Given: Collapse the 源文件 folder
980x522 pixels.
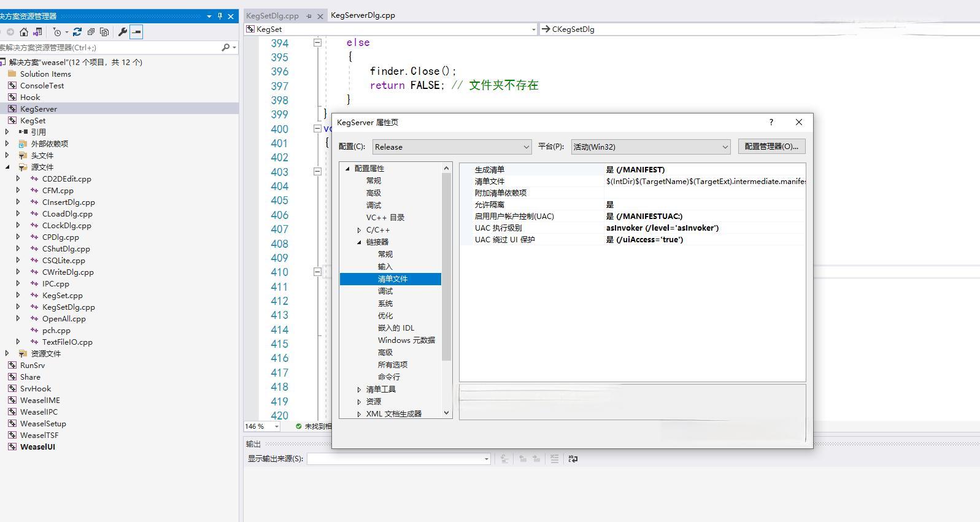Looking at the screenshot, I should [7, 167].
